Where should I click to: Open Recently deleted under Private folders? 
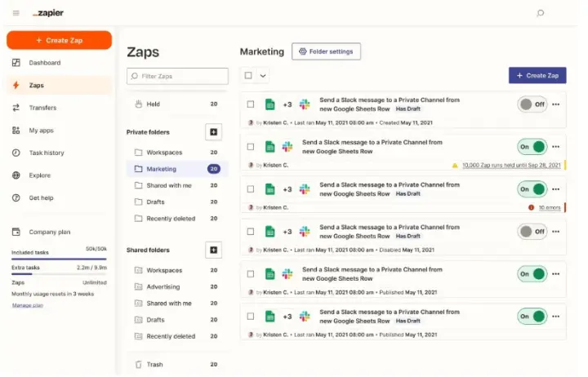pyautogui.click(x=177, y=218)
